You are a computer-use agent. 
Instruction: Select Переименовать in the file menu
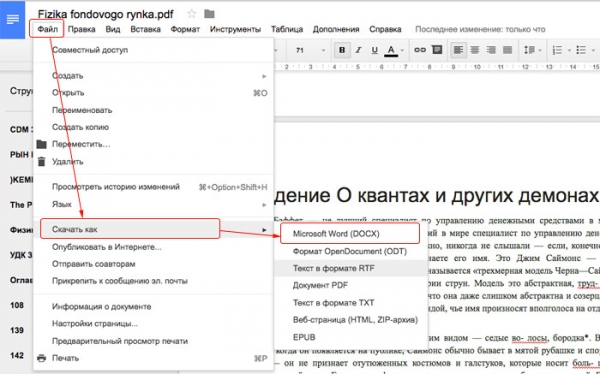[x=153, y=110]
